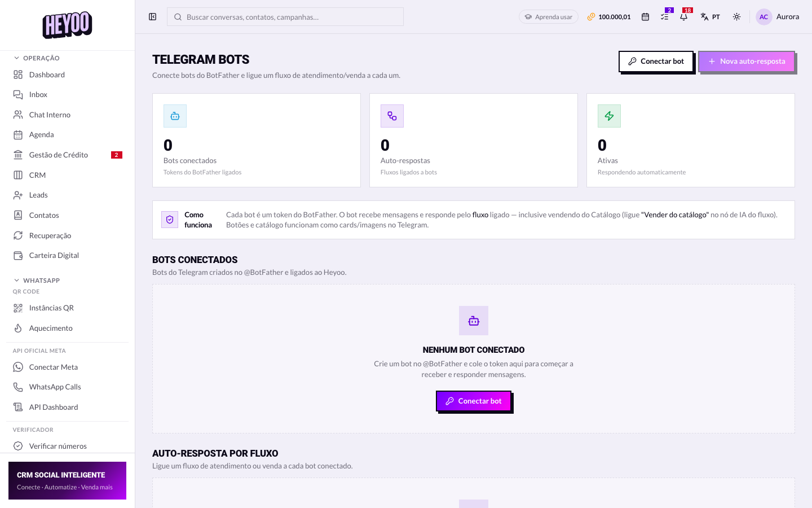
Task: Click the Carteira Digital wallet icon
Action: pyautogui.click(x=18, y=255)
